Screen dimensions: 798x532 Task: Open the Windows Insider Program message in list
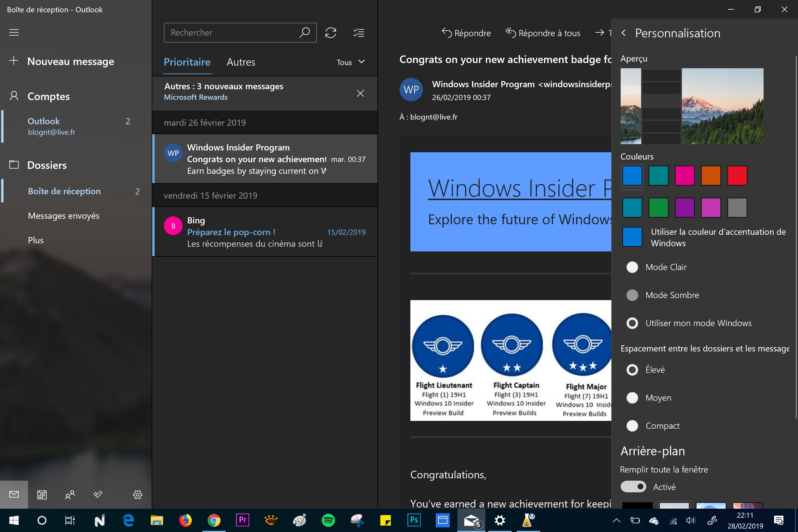(x=265, y=159)
